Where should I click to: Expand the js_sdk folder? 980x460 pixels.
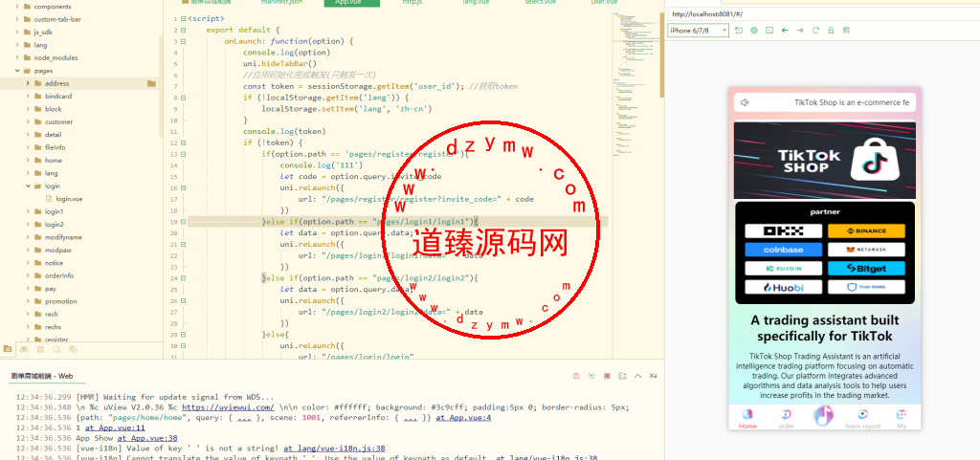tap(17, 32)
